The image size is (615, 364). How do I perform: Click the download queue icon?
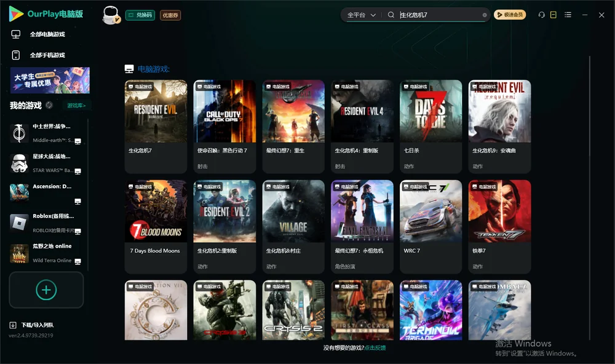pos(13,325)
